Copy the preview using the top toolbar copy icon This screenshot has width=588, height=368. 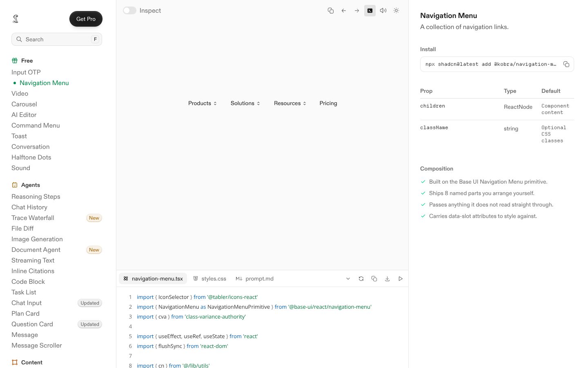point(331,11)
